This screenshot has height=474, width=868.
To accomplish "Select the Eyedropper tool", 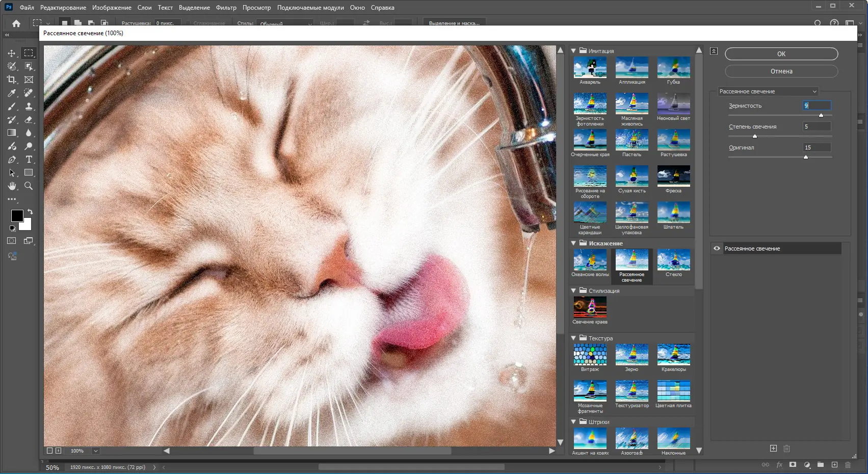I will (11, 93).
